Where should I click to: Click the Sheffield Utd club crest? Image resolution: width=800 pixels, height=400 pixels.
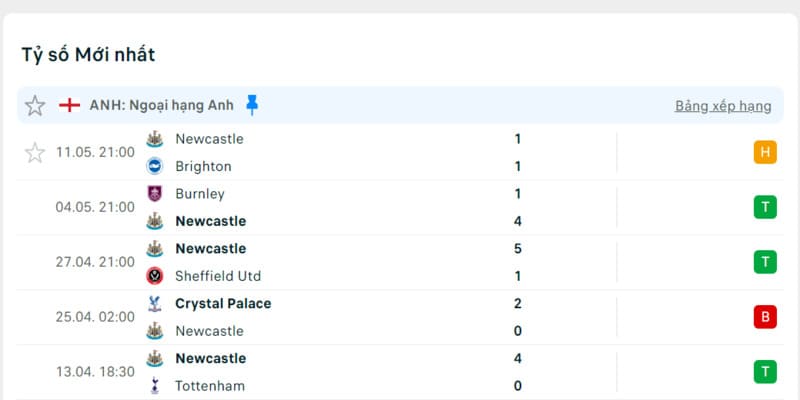[x=155, y=276]
